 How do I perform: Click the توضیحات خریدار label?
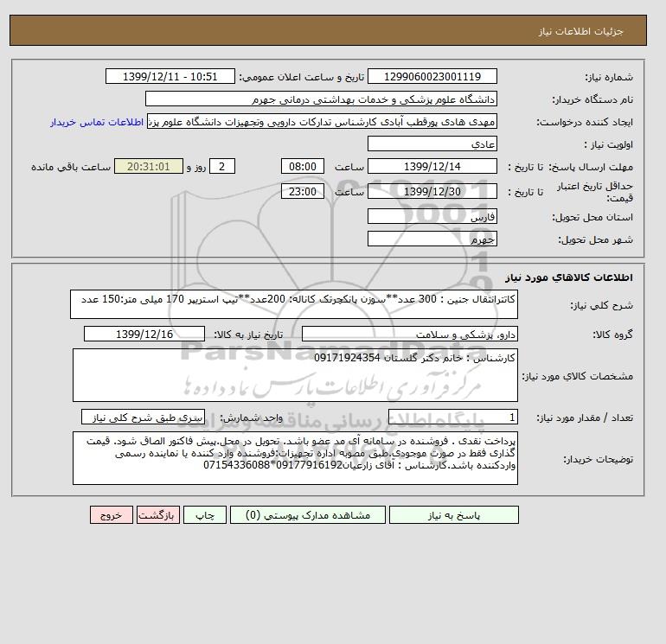pyautogui.click(x=598, y=459)
